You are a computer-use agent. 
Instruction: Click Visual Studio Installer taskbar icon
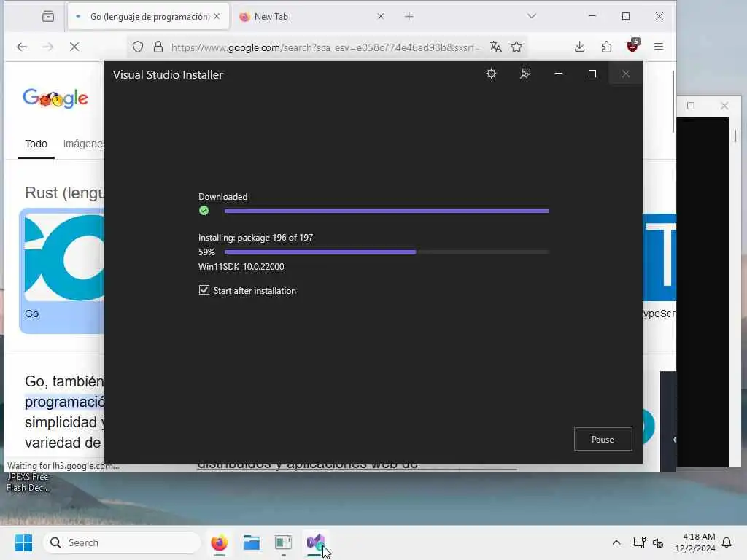(x=315, y=542)
